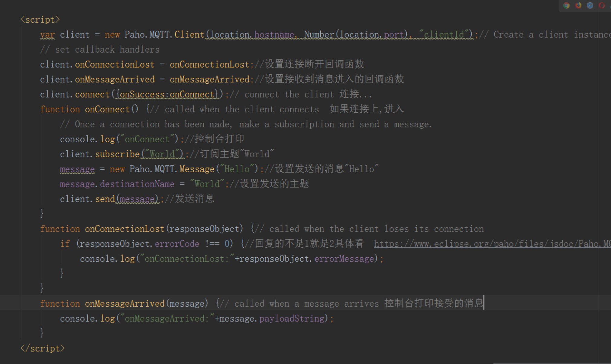Click the onMessageArrived function declaration name

click(x=124, y=304)
